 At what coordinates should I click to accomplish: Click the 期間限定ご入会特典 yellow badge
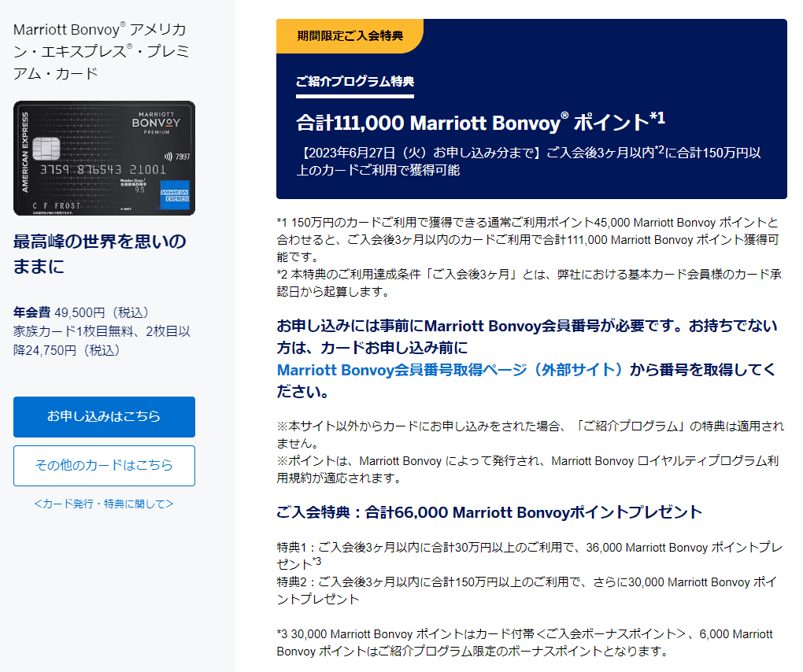(x=350, y=36)
